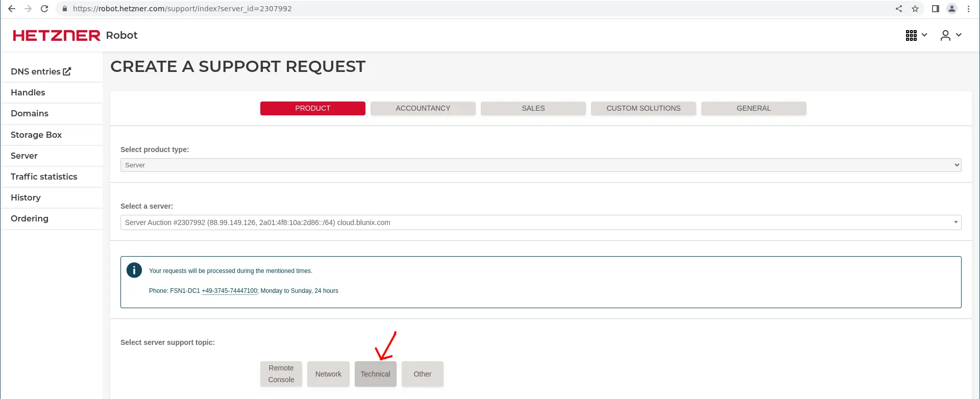Toggle the browser side panel icon
980x399 pixels.
pyautogui.click(x=935, y=9)
